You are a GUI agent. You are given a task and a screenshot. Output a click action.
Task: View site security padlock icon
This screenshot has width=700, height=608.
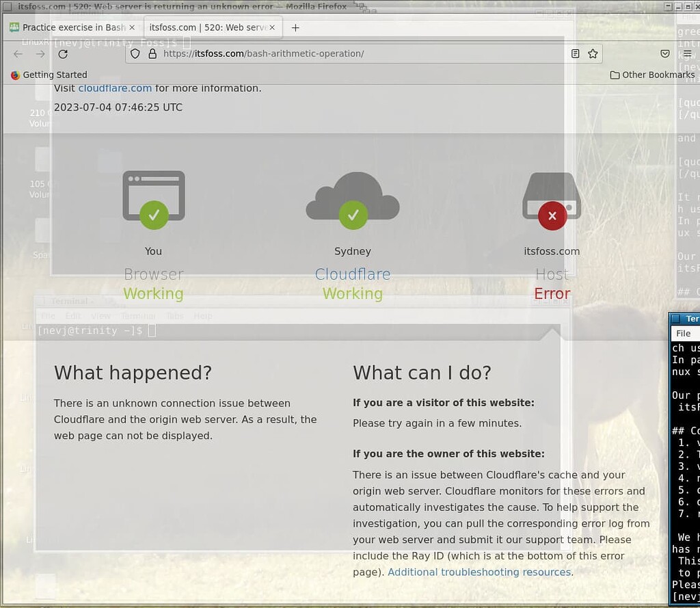[152, 53]
